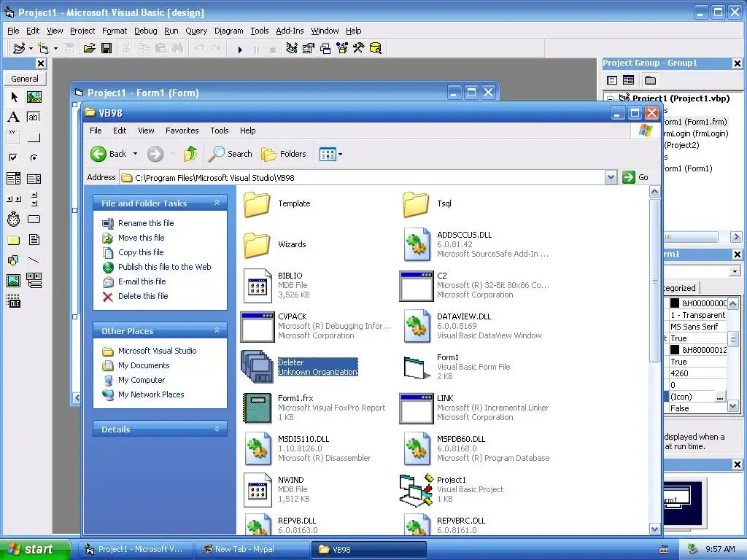Select the Image control in the toolbox
The width and height of the screenshot is (747, 560).
14,281
